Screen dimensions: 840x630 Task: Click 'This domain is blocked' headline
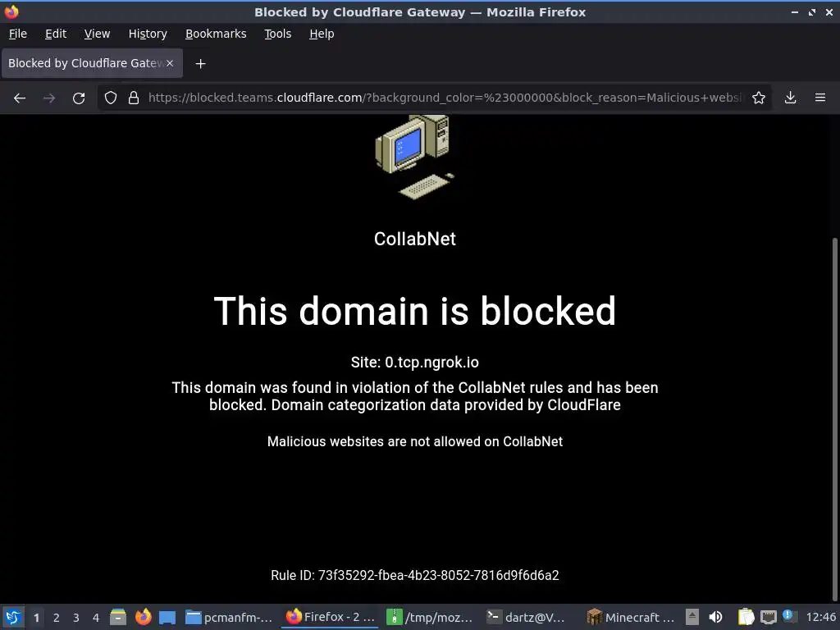[415, 311]
